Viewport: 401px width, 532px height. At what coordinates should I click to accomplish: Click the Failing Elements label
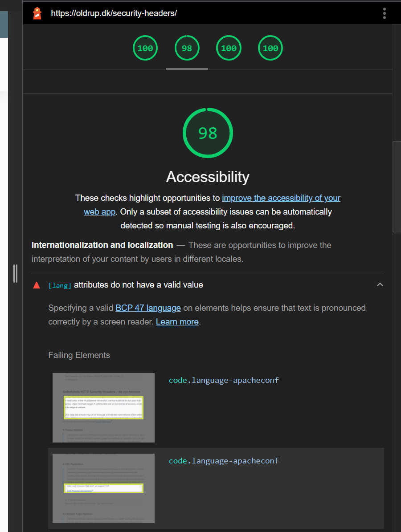(x=79, y=355)
